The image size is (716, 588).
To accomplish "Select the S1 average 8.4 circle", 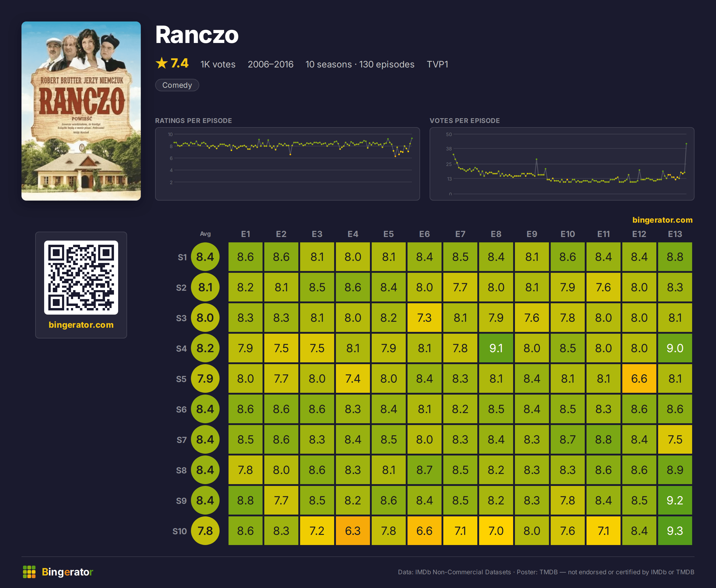I will pos(205,257).
